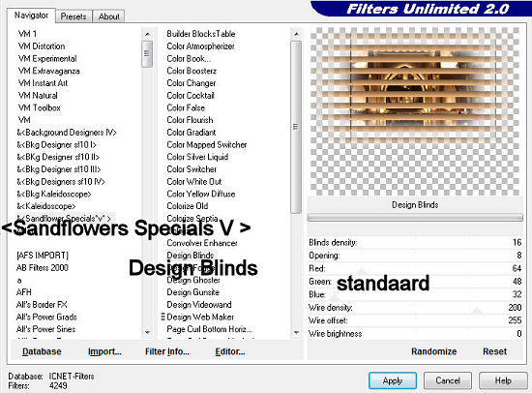Click down arrow of category list scrollbar
Image resolution: width=532 pixels, height=393 pixels.
[147, 332]
